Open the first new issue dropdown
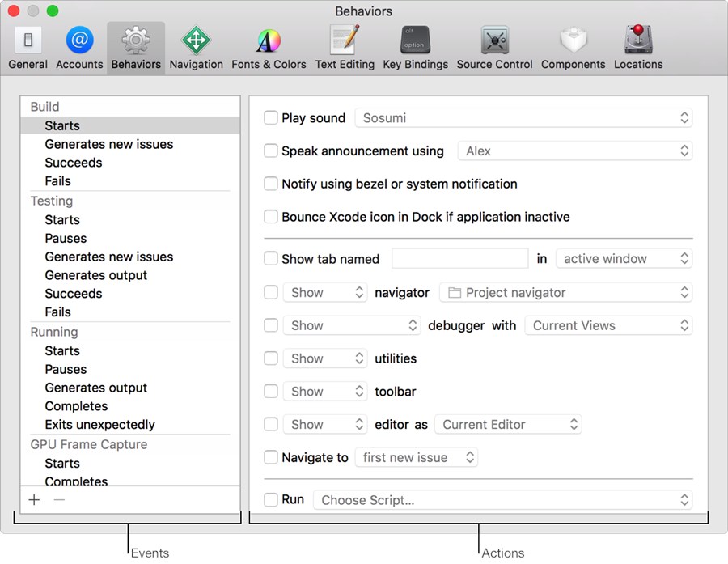 coord(416,457)
